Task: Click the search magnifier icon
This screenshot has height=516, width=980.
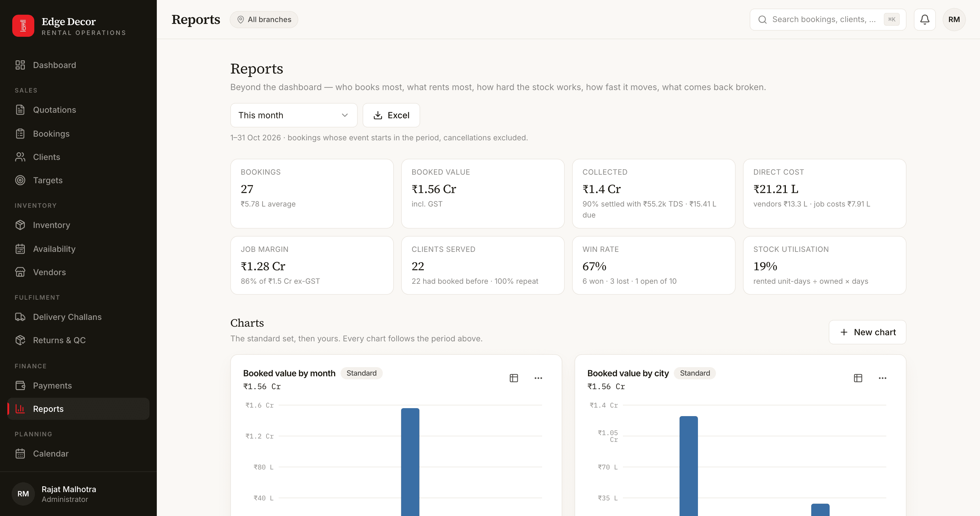Action: pos(762,19)
